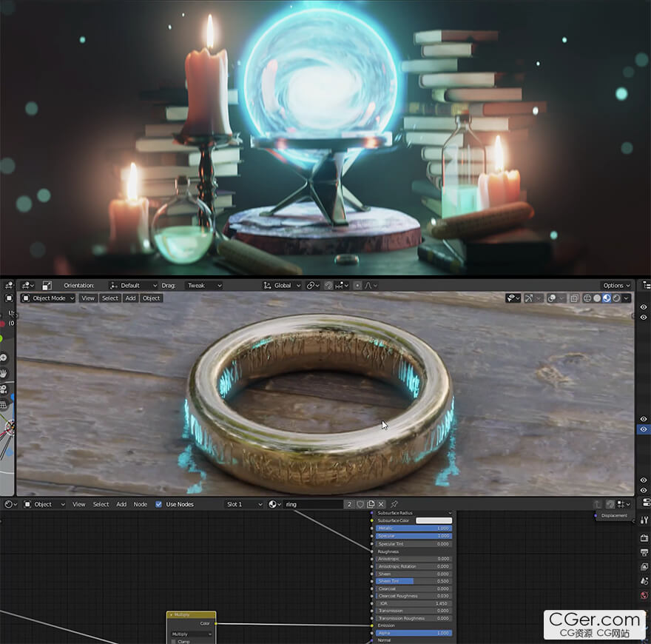Toggle fake user shield for ring material
The image size is (651, 644).
(360, 504)
